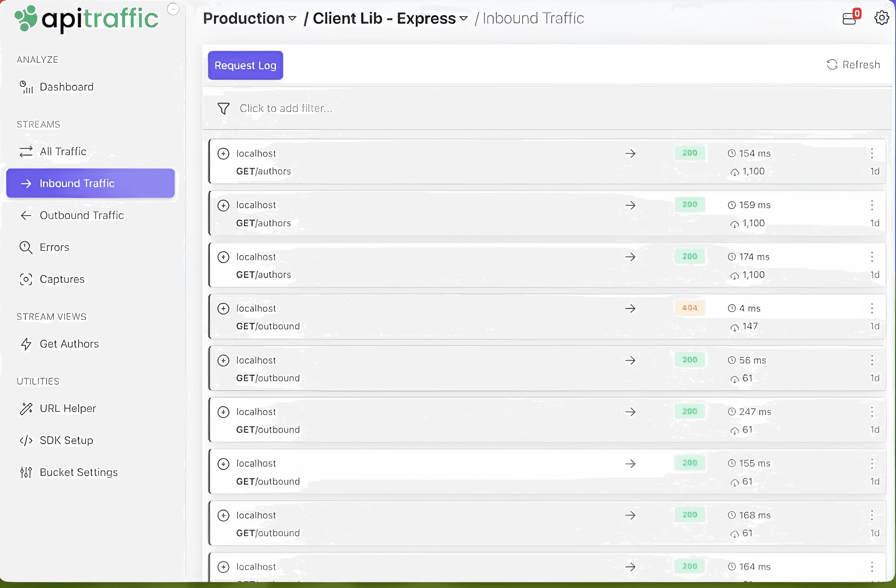Click the arrow icon in 154 ms row
Screen dimensions: 896x588
pos(630,153)
